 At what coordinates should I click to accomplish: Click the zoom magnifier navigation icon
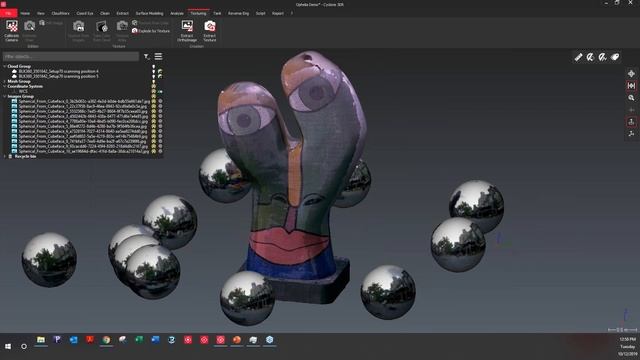coord(631,98)
